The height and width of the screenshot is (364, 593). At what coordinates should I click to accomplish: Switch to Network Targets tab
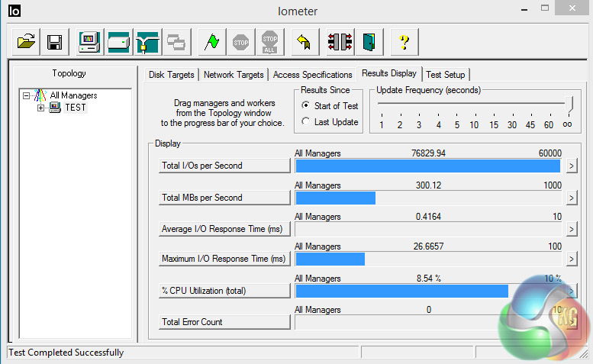pyautogui.click(x=234, y=75)
